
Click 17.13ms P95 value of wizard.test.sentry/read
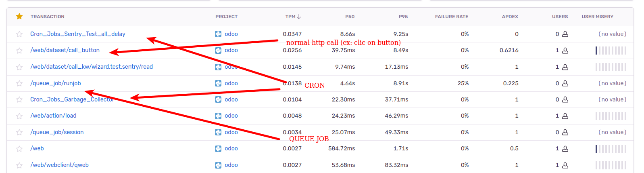click(396, 67)
